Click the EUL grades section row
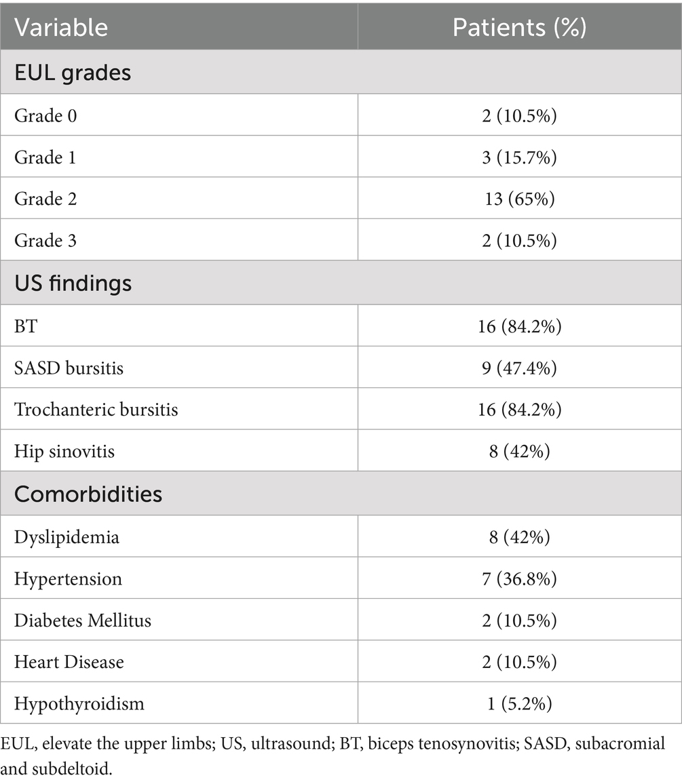Image resolution: width=682 pixels, height=784 pixels. [x=73, y=72]
